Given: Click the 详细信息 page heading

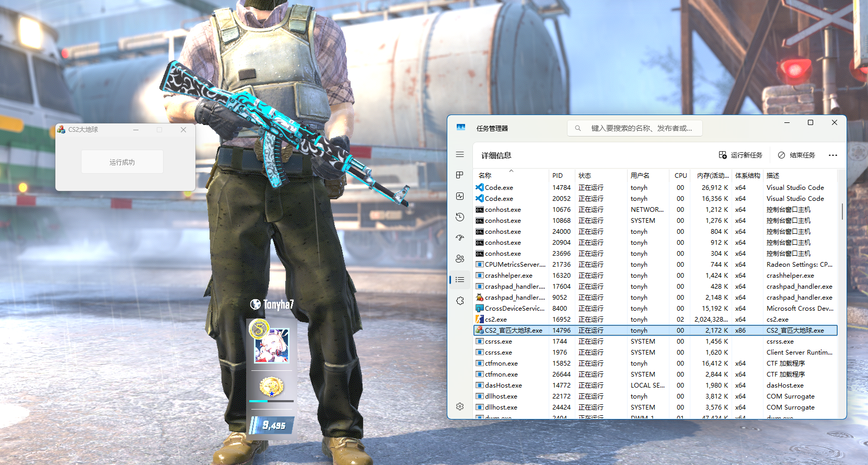Looking at the screenshot, I should (x=496, y=155).
